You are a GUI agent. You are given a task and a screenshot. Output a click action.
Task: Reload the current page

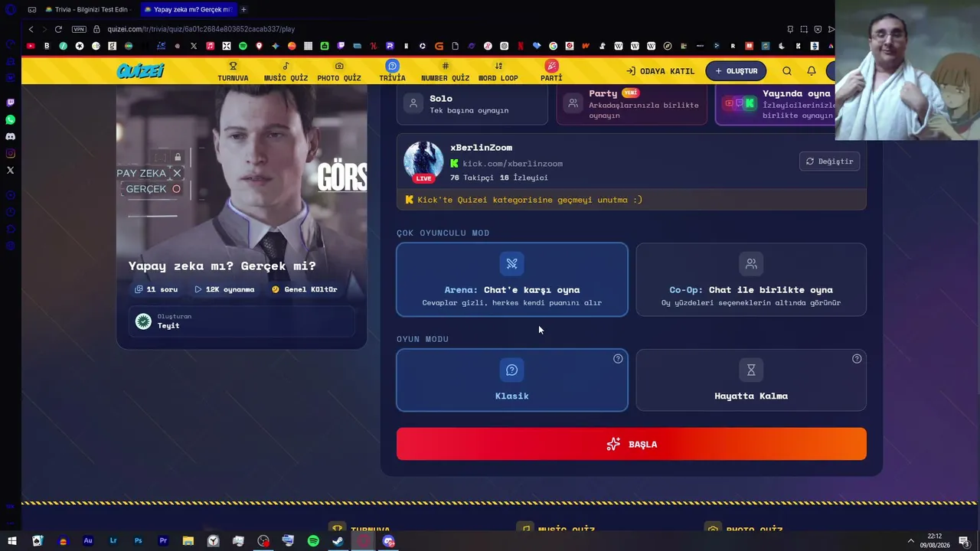point(58,29)
